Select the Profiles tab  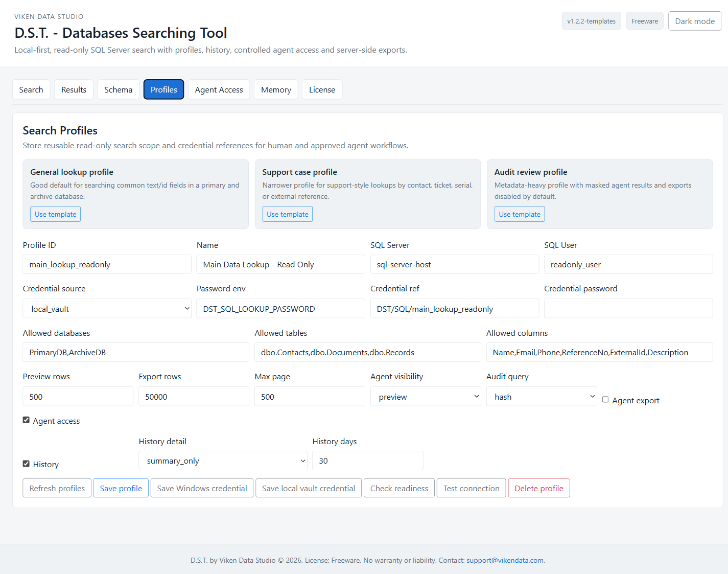tap(164, 89)
